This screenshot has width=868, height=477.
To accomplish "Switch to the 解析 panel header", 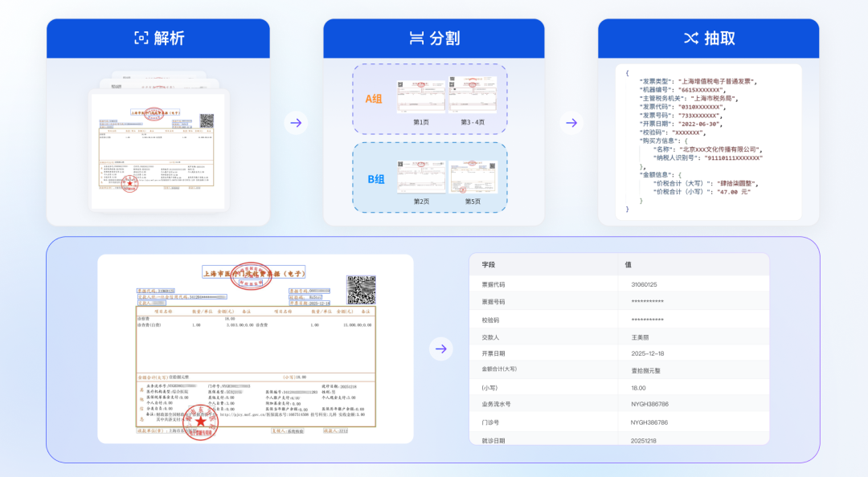I will [158, 37].
